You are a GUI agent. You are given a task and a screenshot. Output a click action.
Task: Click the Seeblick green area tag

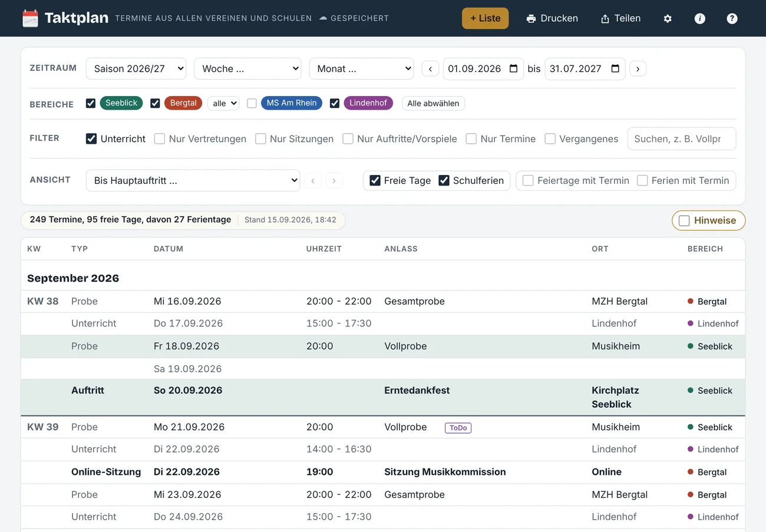tap(121, 103)
